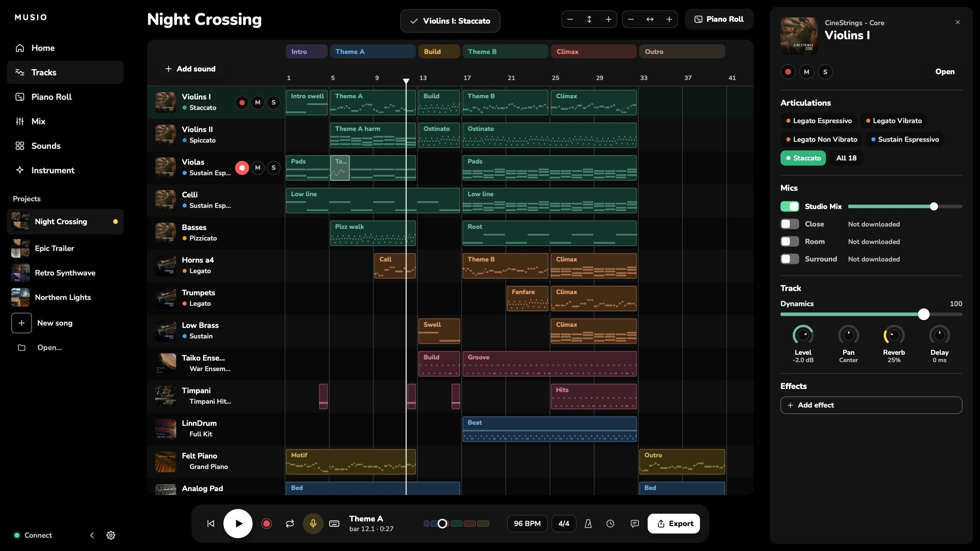Go to Home in sidebar
The image size is (980, 551).
(x=65, y=48)
